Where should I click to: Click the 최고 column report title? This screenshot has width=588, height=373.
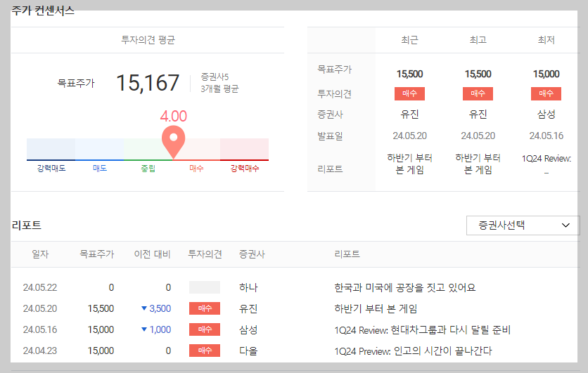point(478,164)
